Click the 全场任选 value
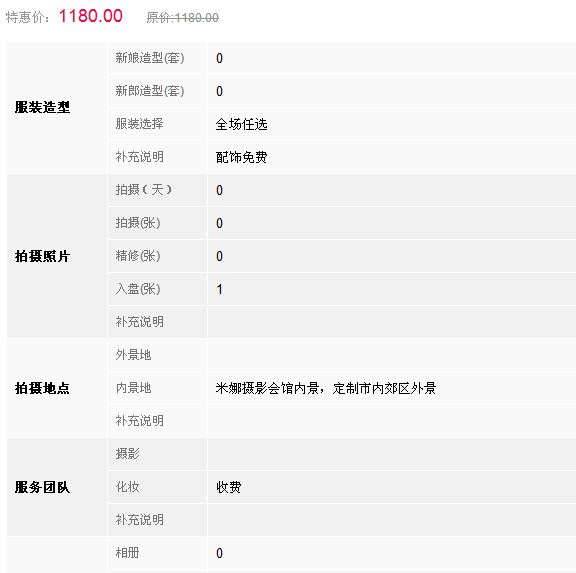This screenshot has width=576, height=573. point(241,124)
